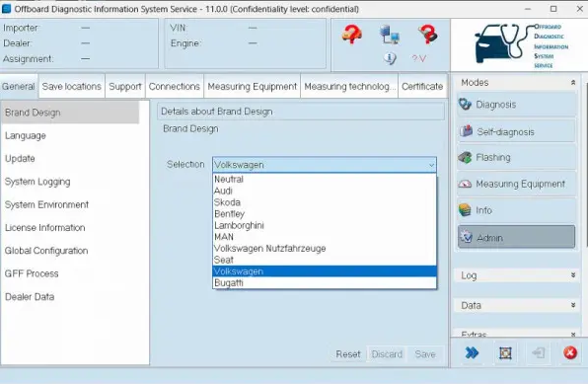Viewport: 588px width, 384px height.
Task: Open Self-diagnosis mode
Action: 516,131
